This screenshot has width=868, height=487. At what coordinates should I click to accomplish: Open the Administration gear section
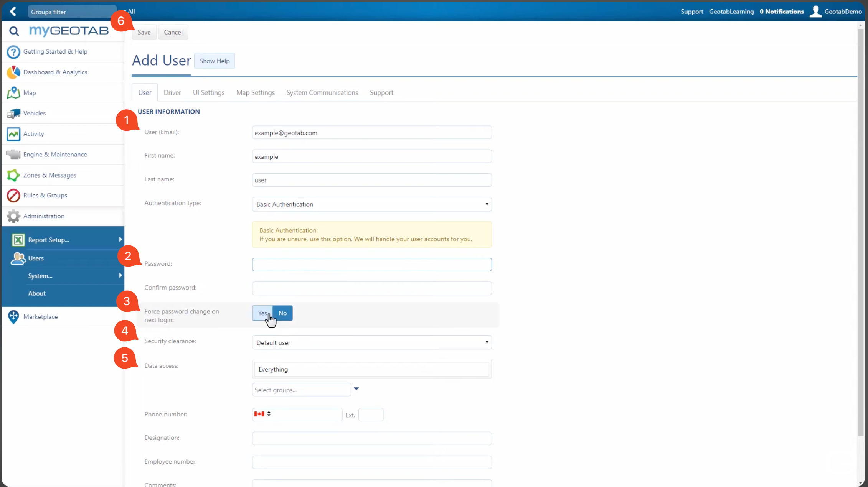click(x=13, y=216)
